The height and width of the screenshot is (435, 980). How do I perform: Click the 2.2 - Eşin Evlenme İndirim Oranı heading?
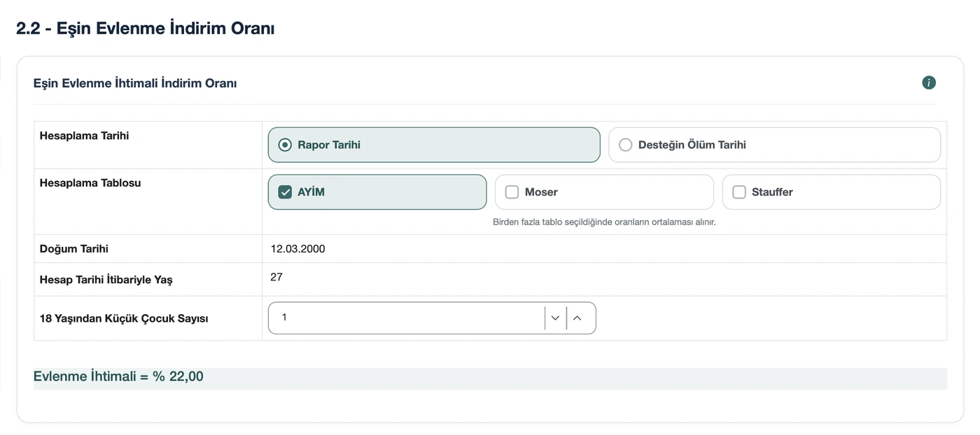[146, 29]
